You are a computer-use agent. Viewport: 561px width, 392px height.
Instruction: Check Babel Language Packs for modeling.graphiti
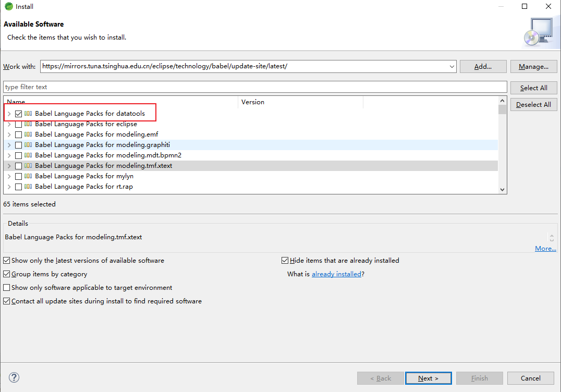(x=19, y=145)
